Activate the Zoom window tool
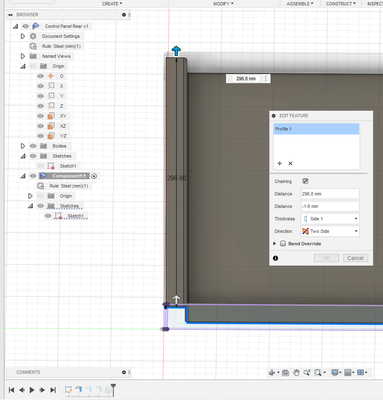The image size is (383, 400). [x=307, y=373]
